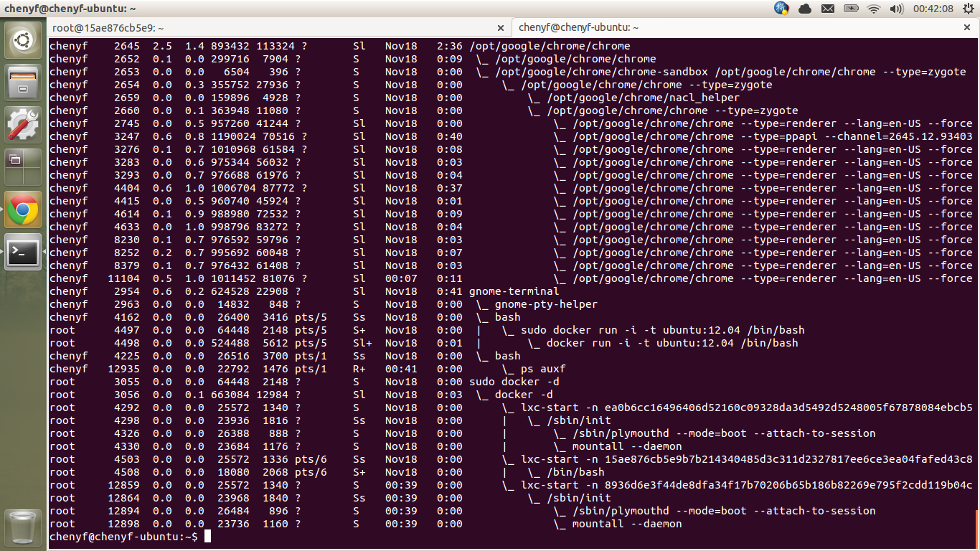
Task: Open the battery indicator menu
Action: 851,9
